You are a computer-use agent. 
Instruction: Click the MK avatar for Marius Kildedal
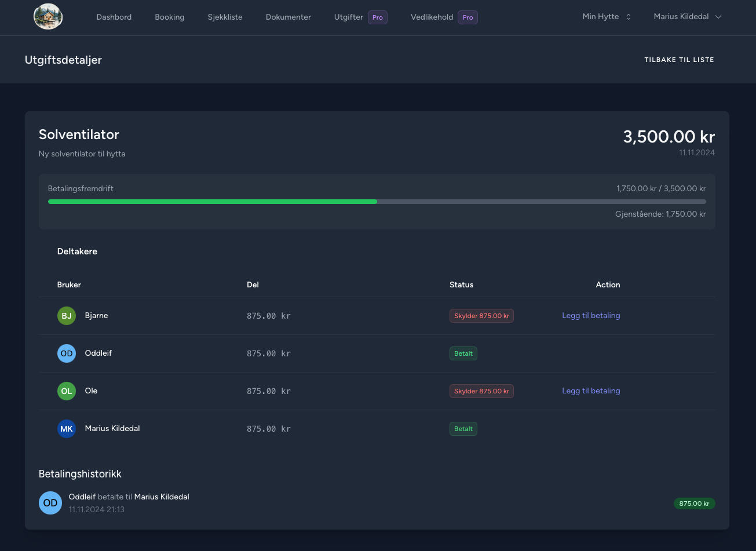pyautogui.click(x=67, y=429)
